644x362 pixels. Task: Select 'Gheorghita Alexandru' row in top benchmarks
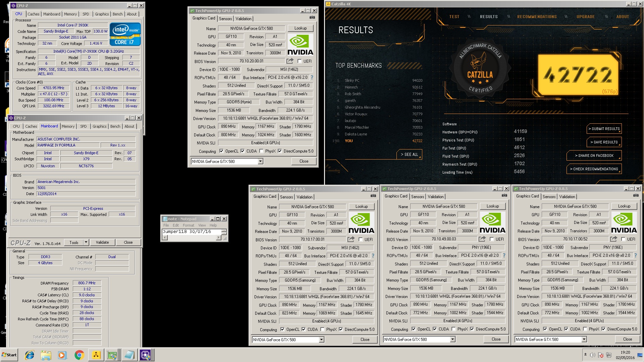[380, 107]
